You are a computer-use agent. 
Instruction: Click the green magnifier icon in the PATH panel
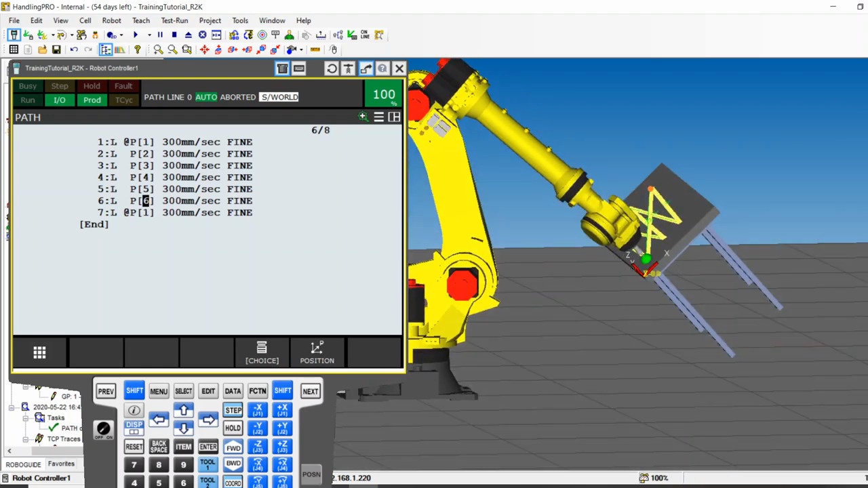[x=362, y=117]
